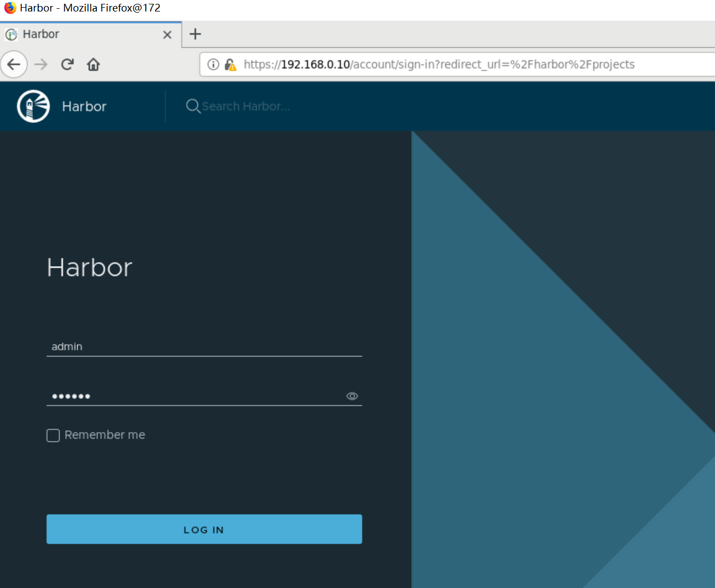Open the site information icon in address bar
This screenshot has height=588, width=715.
click(x=213, y=65)
